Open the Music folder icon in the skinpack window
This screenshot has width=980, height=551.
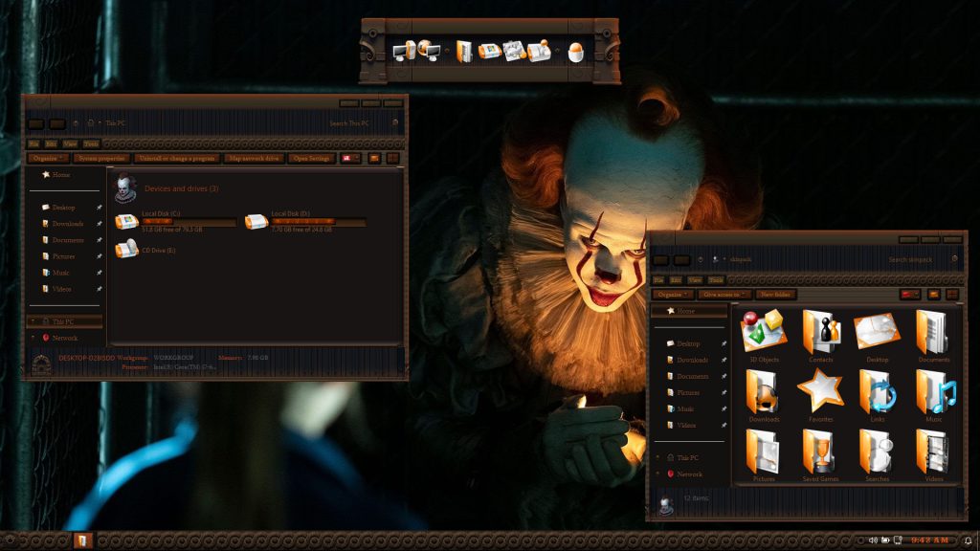tap(933, 391)
